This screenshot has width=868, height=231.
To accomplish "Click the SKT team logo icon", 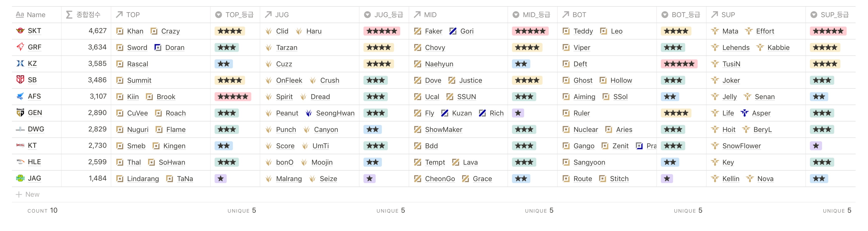I will 20,31.
